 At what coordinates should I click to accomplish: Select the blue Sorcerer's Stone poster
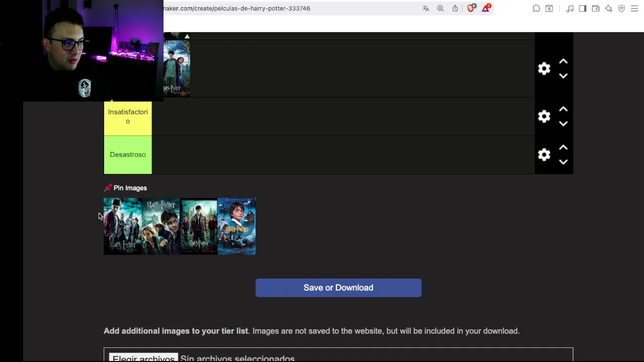(x=236, y=226)
